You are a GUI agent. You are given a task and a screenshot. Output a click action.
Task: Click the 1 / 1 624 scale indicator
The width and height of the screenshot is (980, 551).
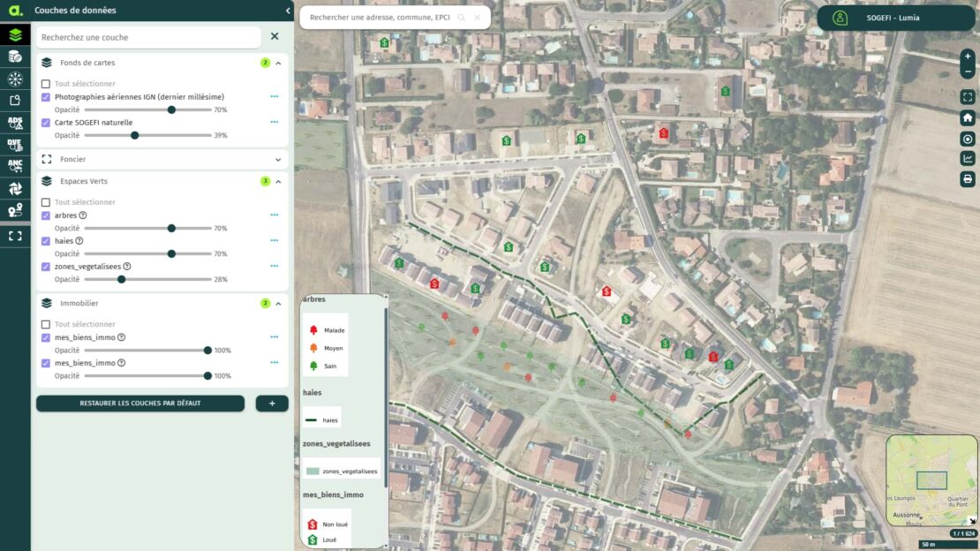click(962, 533)
